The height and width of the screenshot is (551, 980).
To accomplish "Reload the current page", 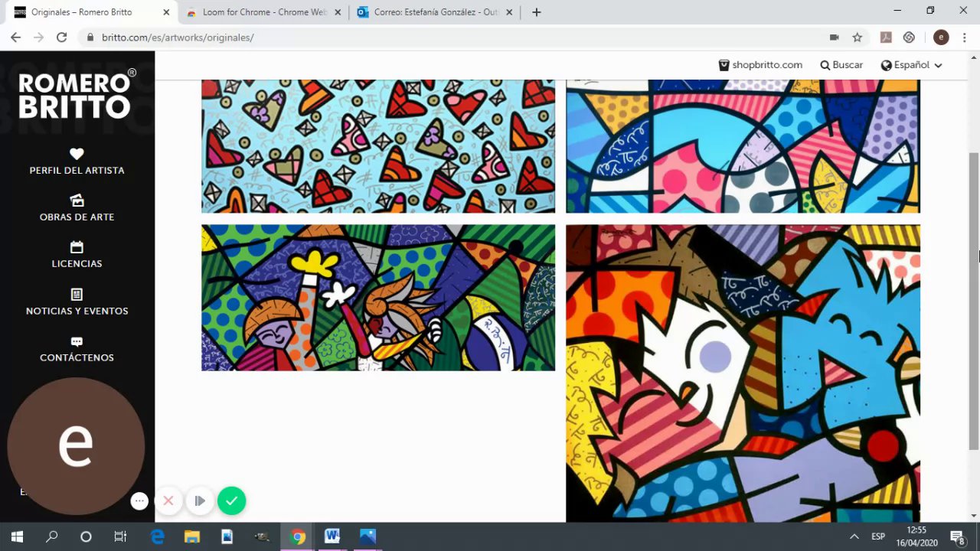I will point(61,37).
